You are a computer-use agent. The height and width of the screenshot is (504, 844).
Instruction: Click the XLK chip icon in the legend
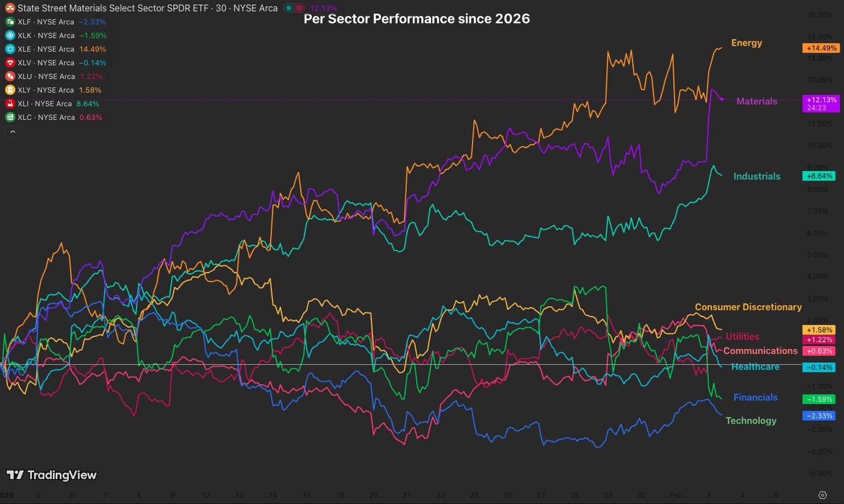click(9, 35)
